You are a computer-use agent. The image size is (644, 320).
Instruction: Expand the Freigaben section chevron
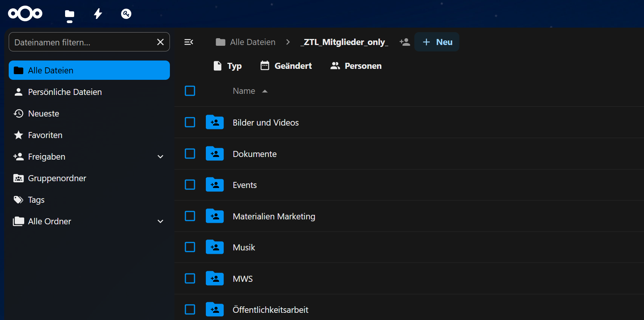(160, 157)
